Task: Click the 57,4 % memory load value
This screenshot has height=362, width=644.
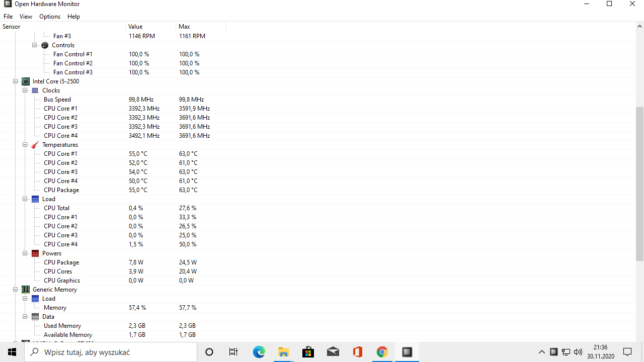Action: (x=137, y=308)
